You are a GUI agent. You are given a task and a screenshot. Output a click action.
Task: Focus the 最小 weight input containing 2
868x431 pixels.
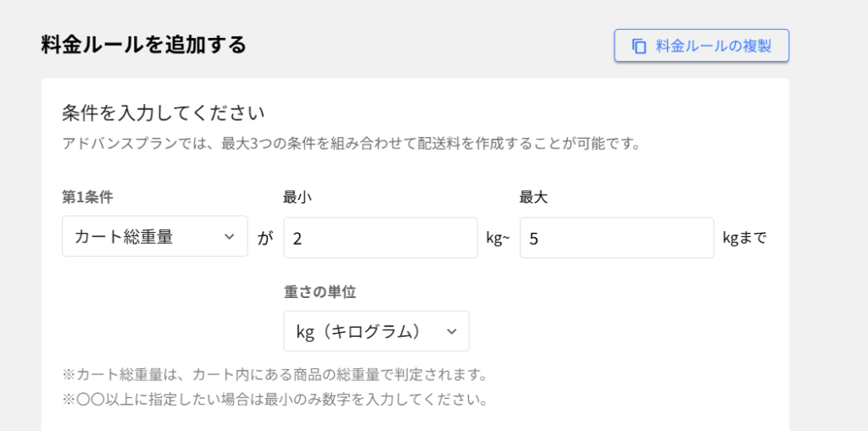click(380, 238)
